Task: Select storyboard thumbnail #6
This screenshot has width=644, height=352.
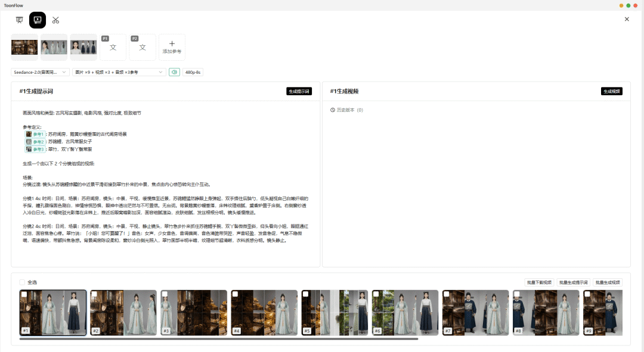Action: (x=405, y=313)
